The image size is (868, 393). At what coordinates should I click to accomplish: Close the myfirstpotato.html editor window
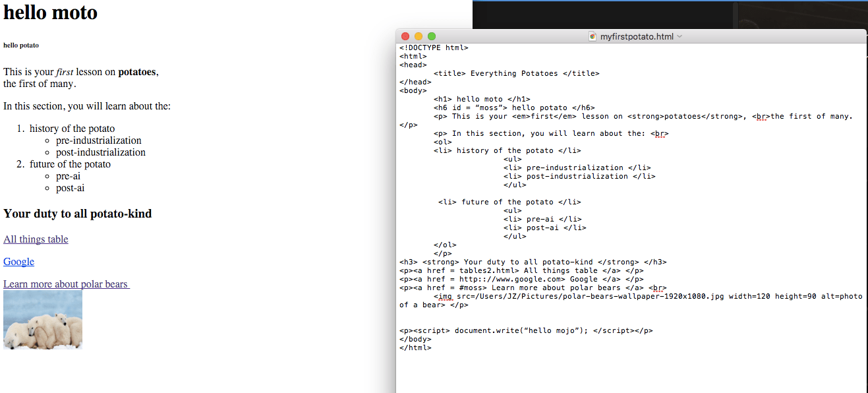[x=405, y=36]
